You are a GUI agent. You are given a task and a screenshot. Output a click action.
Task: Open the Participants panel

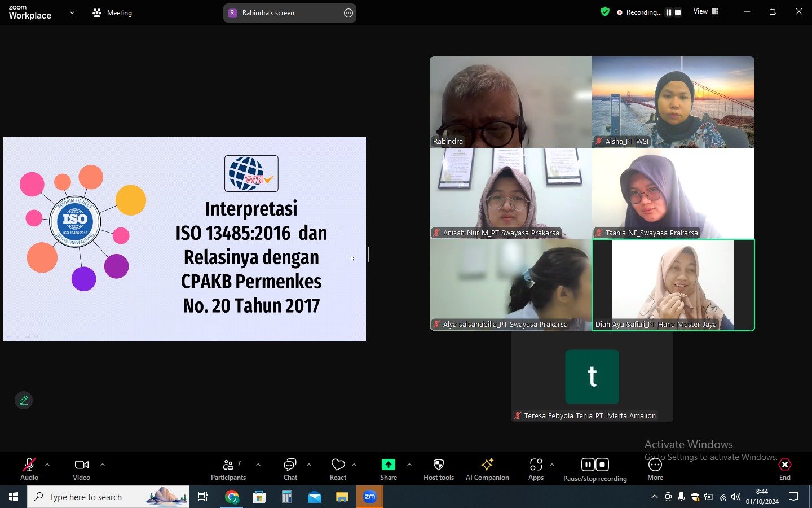click(x=228, y=469)
